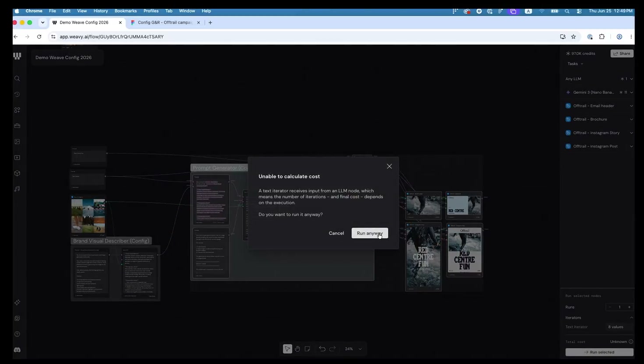Open macOS Spotlight search icon

coord(567,11)
